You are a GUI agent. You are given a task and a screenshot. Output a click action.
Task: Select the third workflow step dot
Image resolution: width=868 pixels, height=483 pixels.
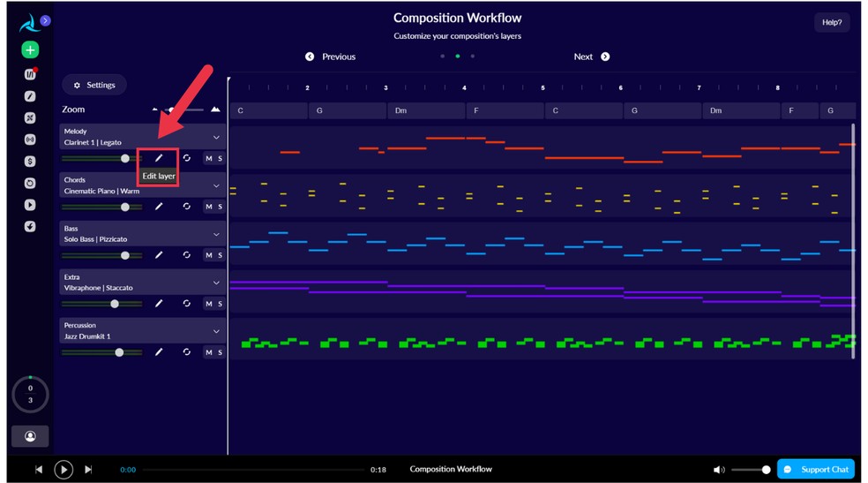[472, 56]
